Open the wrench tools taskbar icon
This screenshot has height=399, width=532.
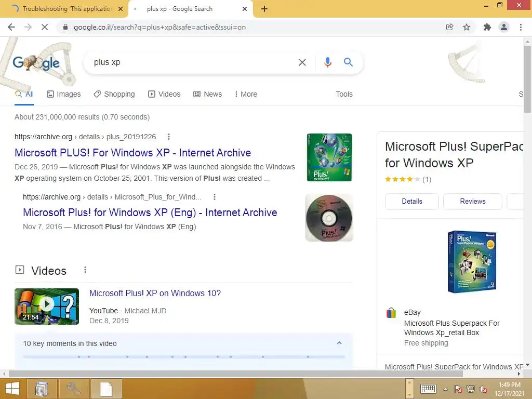(74, 389)
